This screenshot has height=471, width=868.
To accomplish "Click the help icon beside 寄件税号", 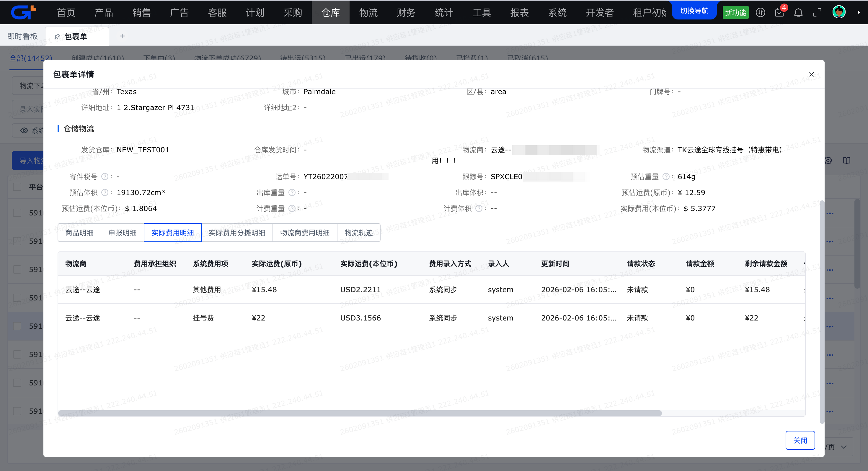I will tap(105, 176).
